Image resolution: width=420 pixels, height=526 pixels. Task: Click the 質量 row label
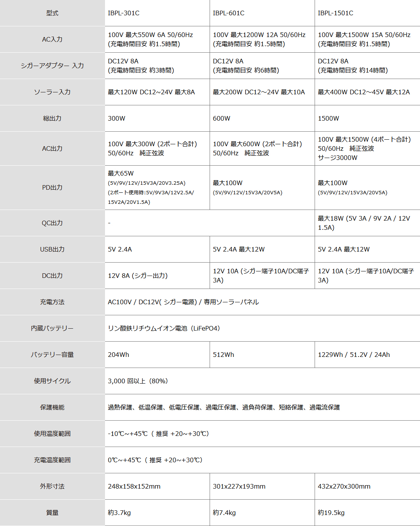pos(52,513)
